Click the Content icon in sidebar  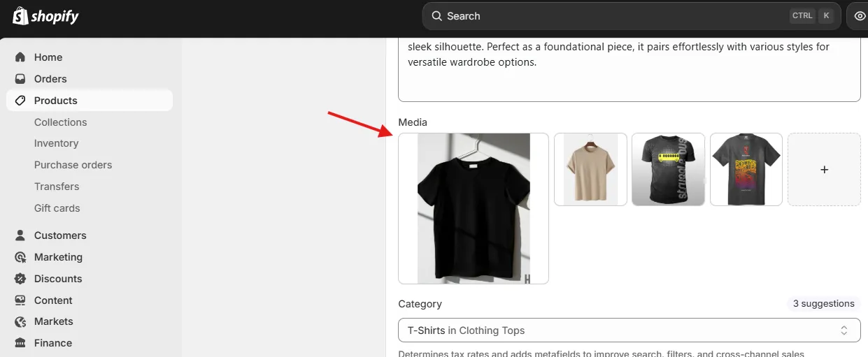coord(20,300)
